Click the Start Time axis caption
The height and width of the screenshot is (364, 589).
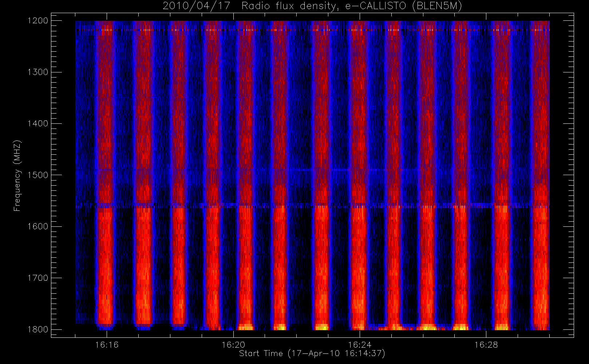312,353
